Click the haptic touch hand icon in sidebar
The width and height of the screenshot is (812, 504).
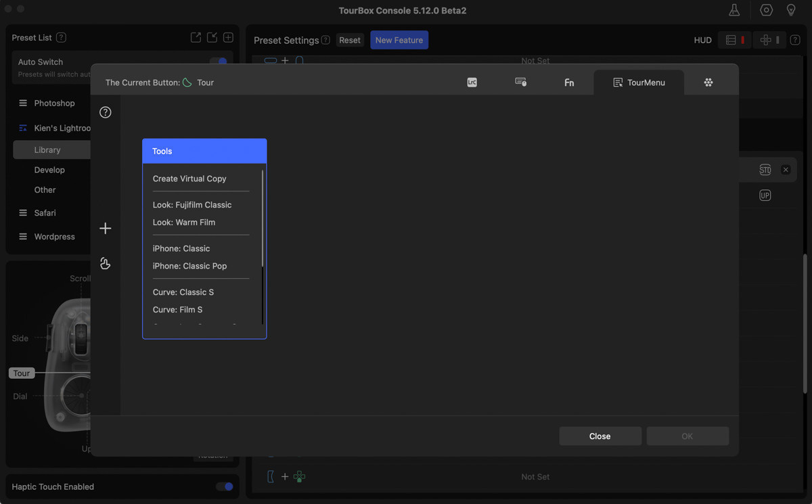pos(105,263)
